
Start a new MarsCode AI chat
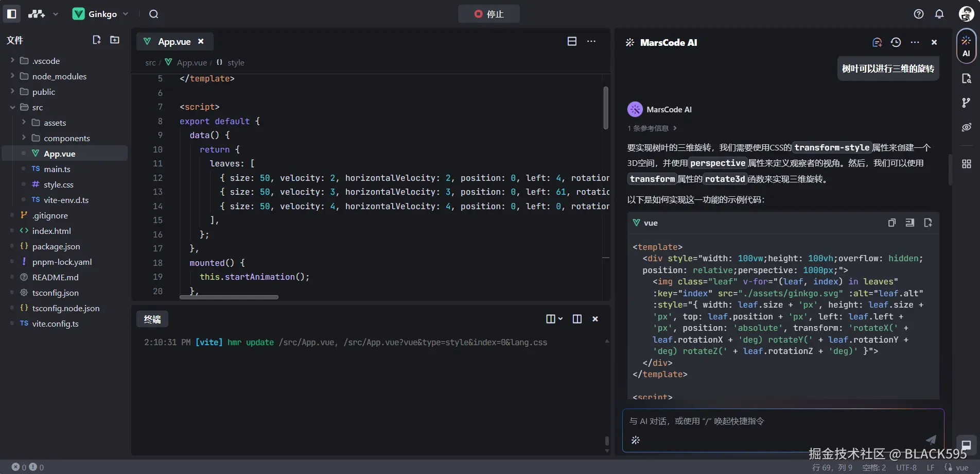pos(877,42)
